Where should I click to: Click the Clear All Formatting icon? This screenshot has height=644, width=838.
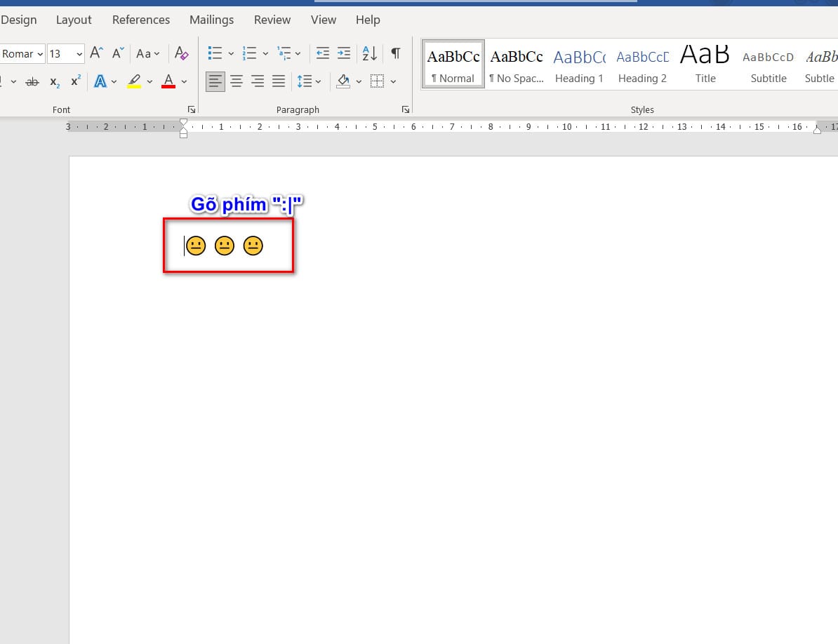(181, 53)
